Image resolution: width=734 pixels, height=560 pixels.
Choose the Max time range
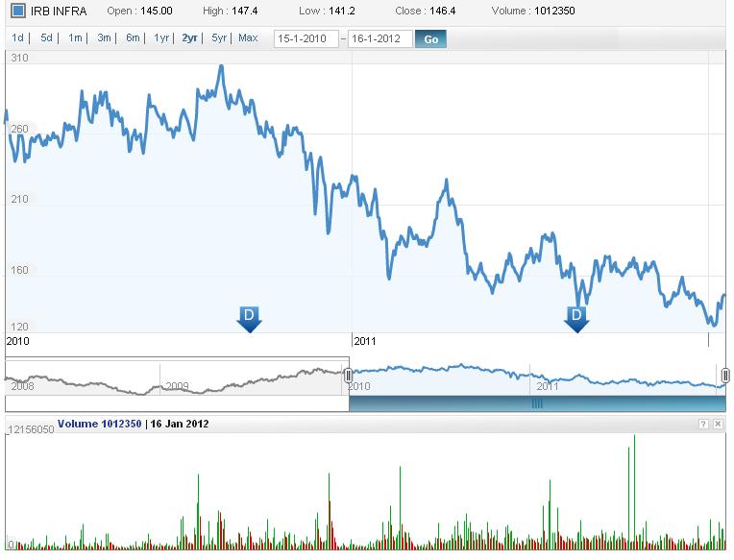pyautogui.click(x=248, y=38)
